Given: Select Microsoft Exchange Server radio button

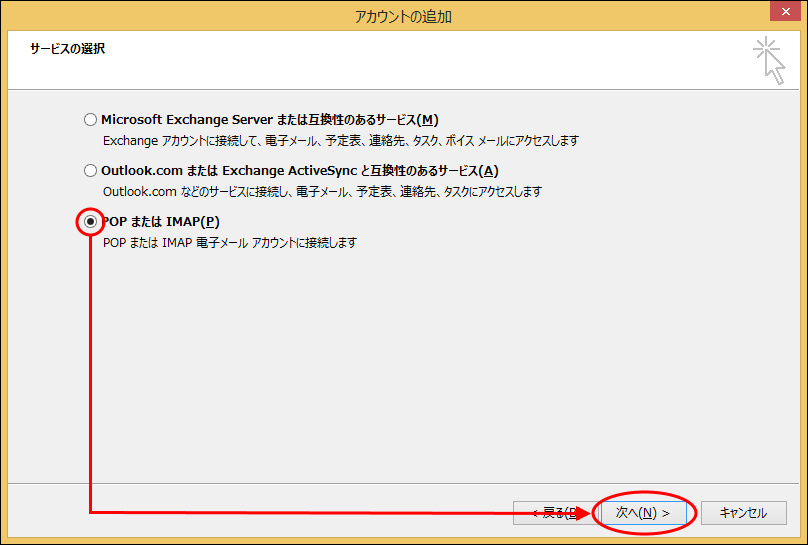Looking at the screenshot, I should coord(90,120).
